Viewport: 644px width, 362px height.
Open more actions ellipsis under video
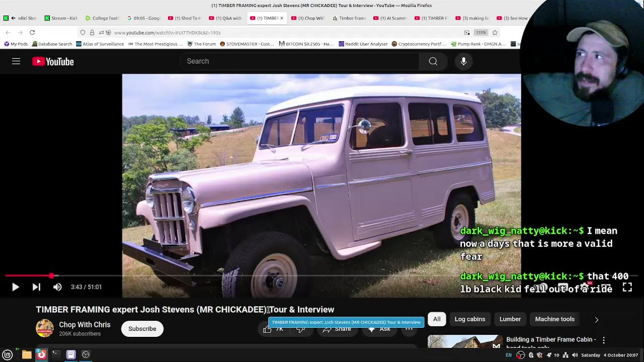409,329
